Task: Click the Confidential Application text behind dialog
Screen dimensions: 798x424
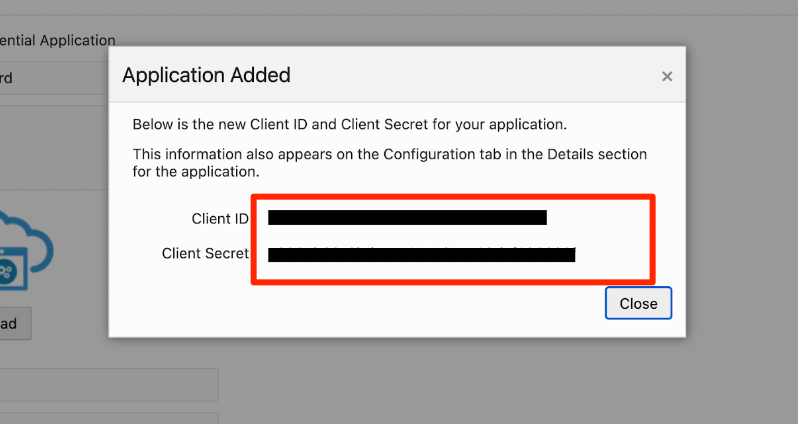Action: 57,41
